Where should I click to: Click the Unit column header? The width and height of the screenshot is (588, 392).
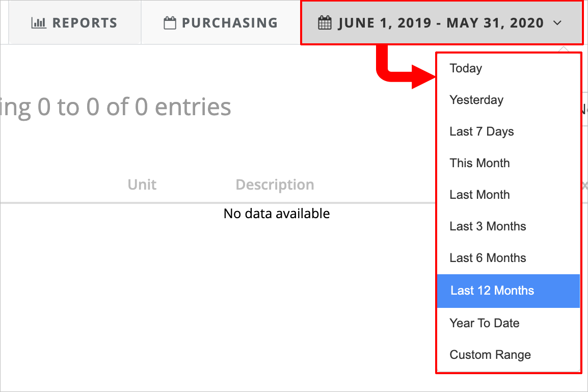pos(142,184)
